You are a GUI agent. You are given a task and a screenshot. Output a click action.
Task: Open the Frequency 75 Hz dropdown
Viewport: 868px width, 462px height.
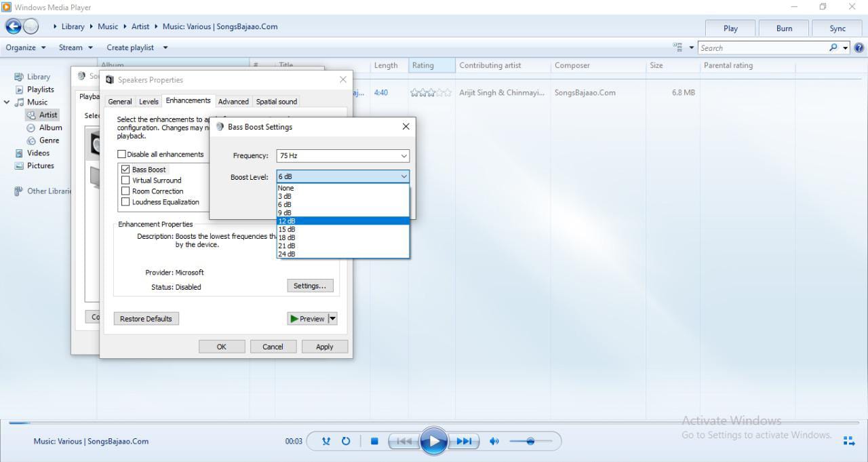[x=342, y=155]
